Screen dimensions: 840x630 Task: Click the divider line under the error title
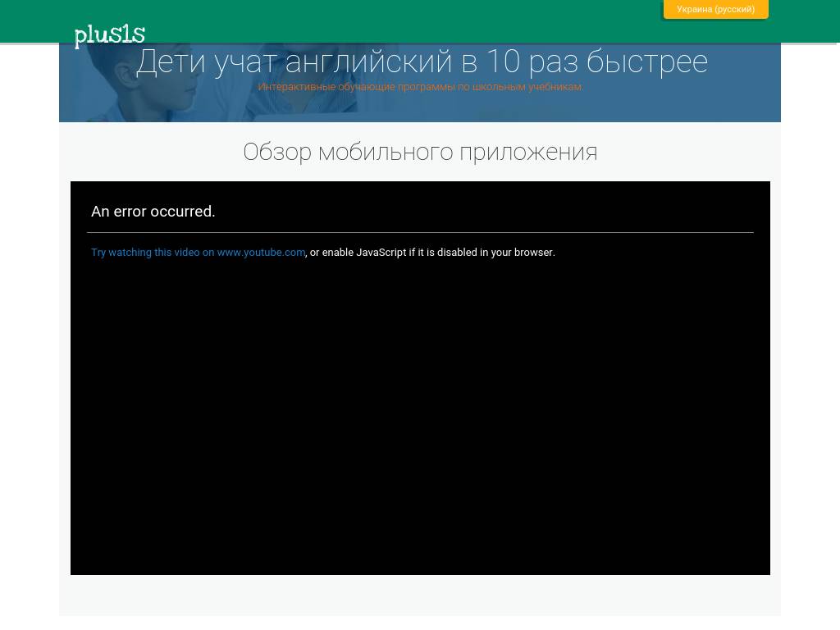[420, 232]
